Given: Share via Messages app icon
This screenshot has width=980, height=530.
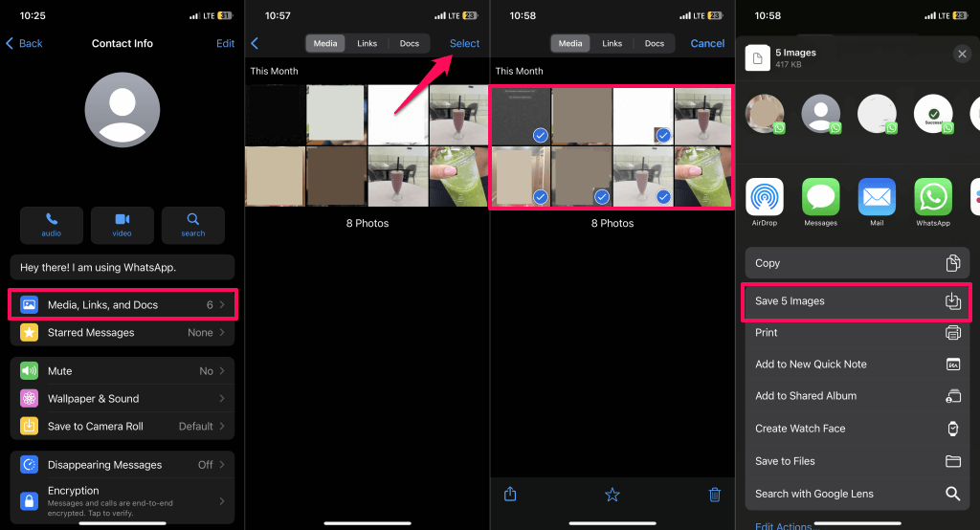Looking at the screenshot, I should 820,197.
